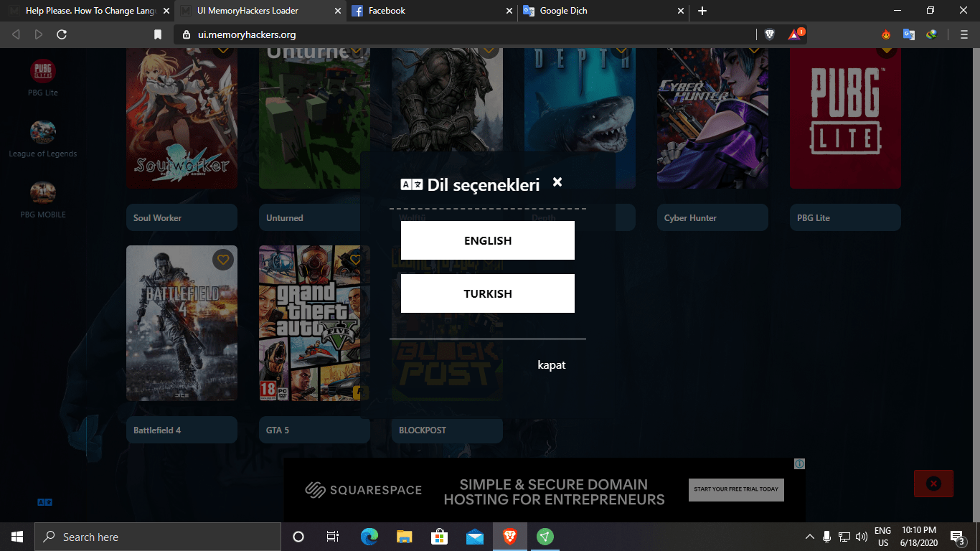Screen dimensions: 980x551
Task: Open the language selector icon in the sidebar
Action: click(44, 502)
